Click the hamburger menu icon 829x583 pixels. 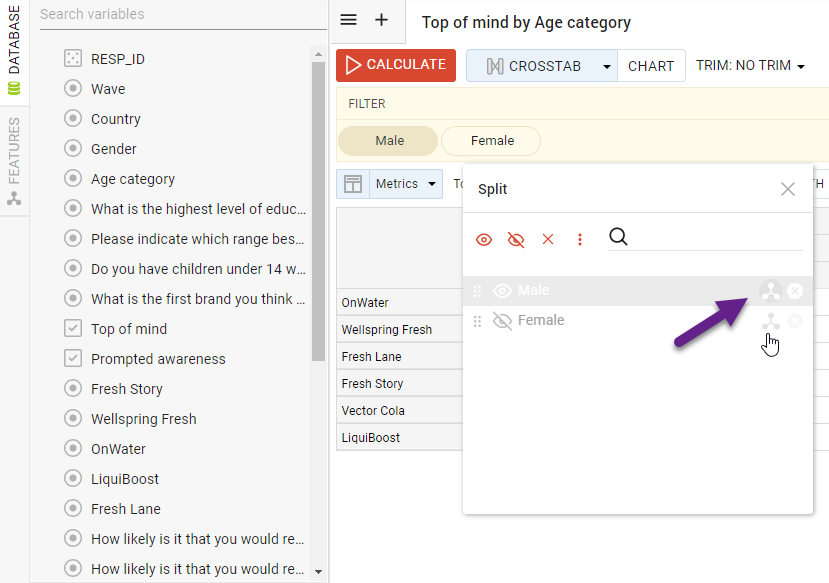point(348,20)
